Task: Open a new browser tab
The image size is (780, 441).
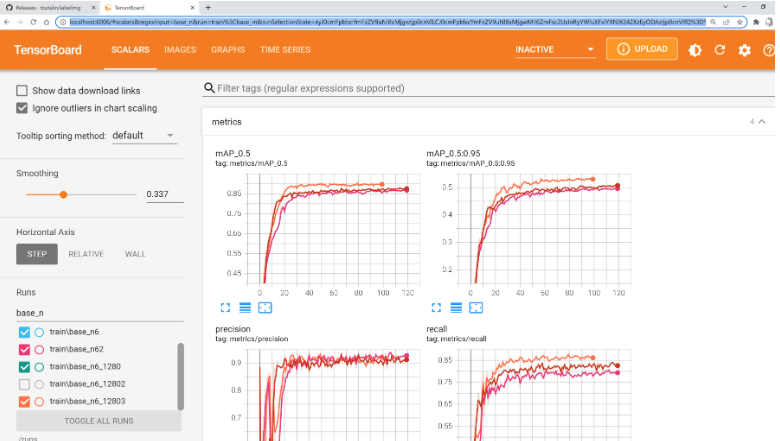Action: pos(208,7)
